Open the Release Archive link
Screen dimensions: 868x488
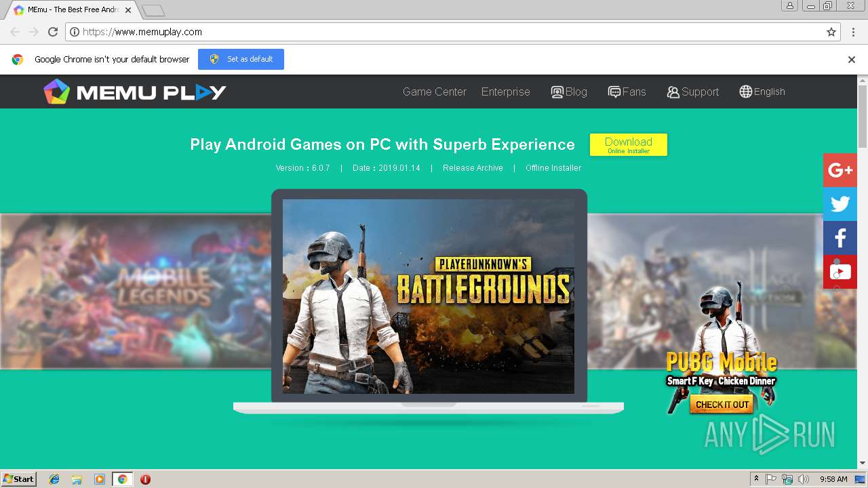[473, 168]
